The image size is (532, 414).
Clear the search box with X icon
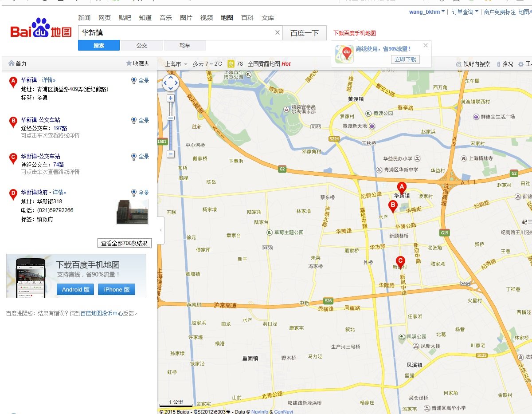[x=278, y=32]
